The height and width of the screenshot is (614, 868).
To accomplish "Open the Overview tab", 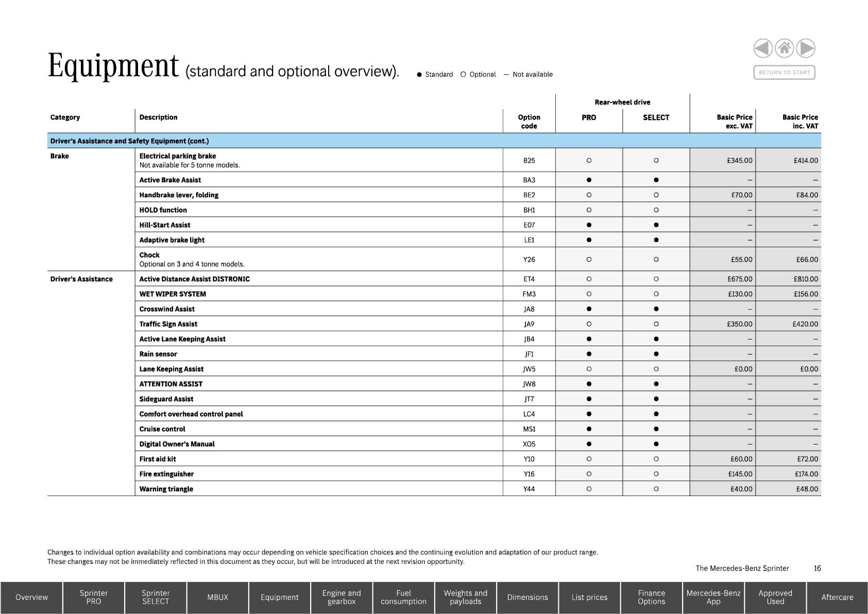I will coord(31,598).
